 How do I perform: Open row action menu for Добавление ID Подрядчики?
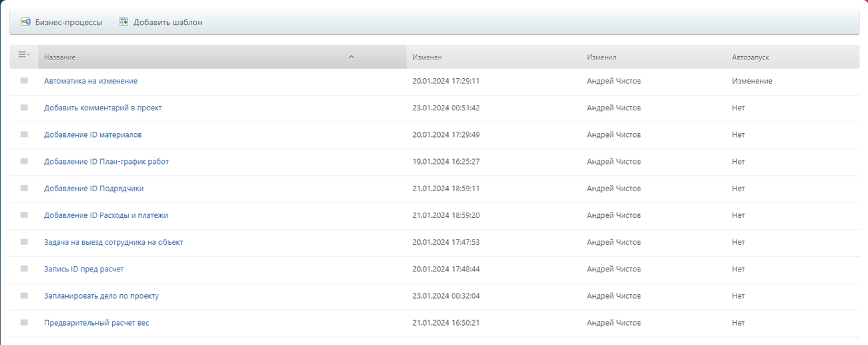tap(24, 189)
